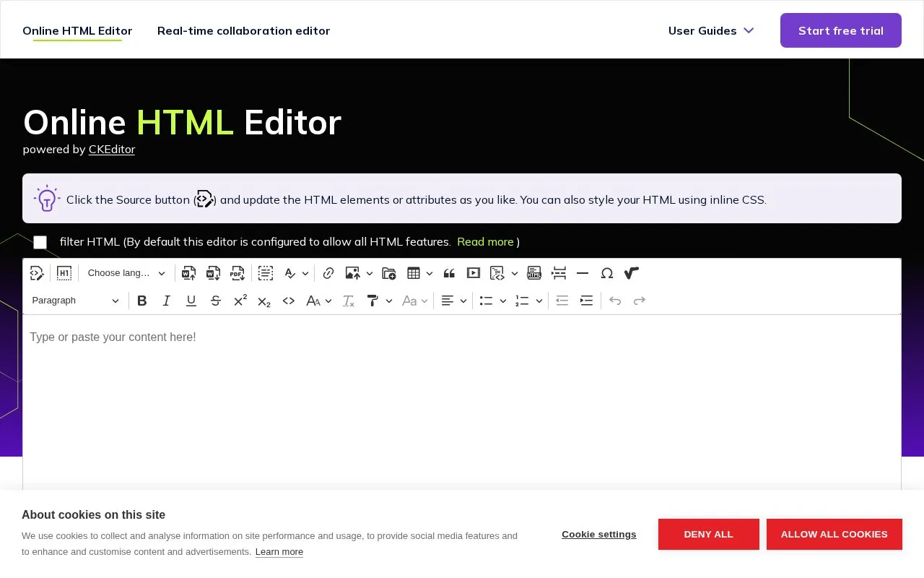Click the Export to PDF icon
The image size is (924, 578).
(x=237, y=273)
